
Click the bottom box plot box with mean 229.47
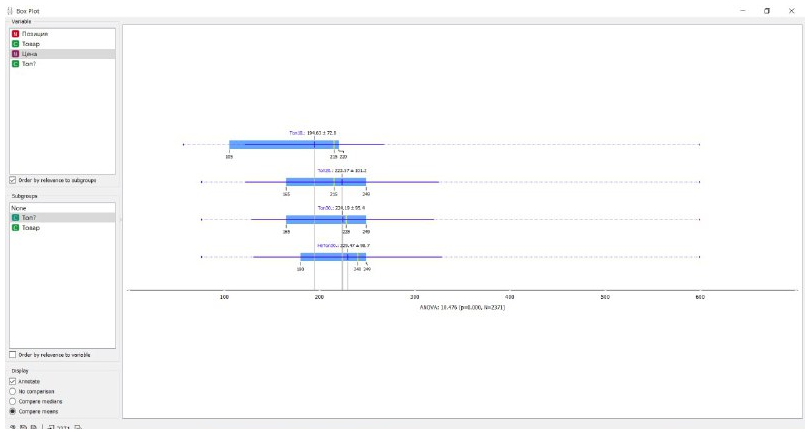(333, 257)
